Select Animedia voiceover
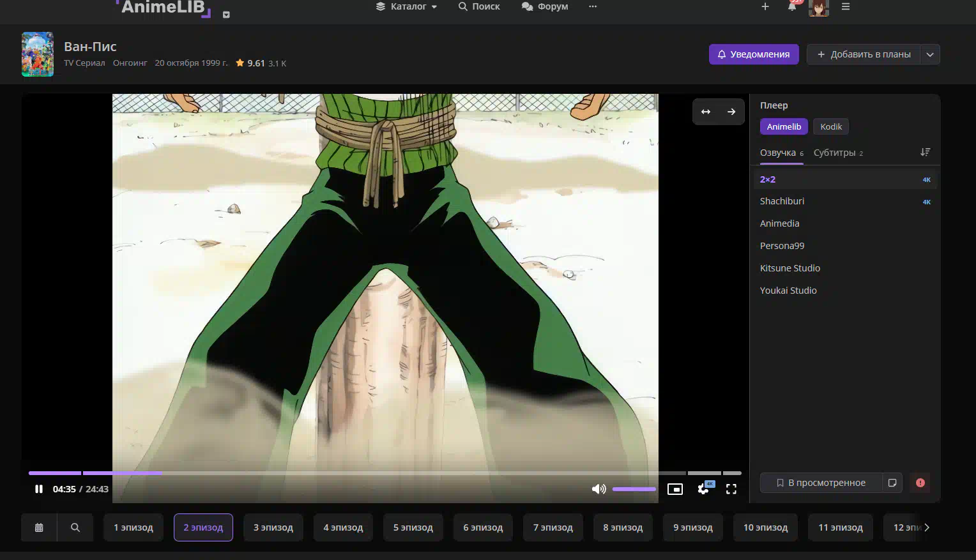The width and height of the screenshot is (976, 560). 845,223
